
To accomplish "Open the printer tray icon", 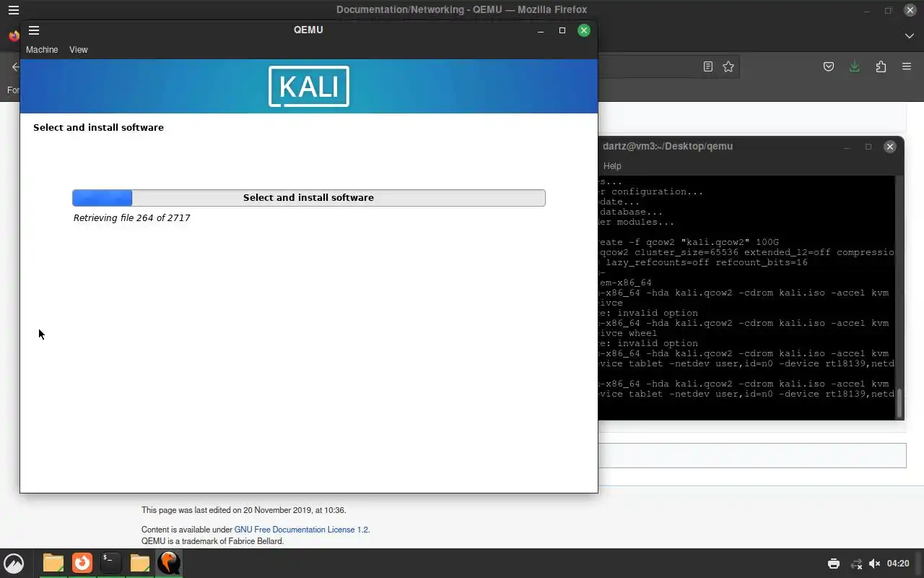I will pos(834,564).
